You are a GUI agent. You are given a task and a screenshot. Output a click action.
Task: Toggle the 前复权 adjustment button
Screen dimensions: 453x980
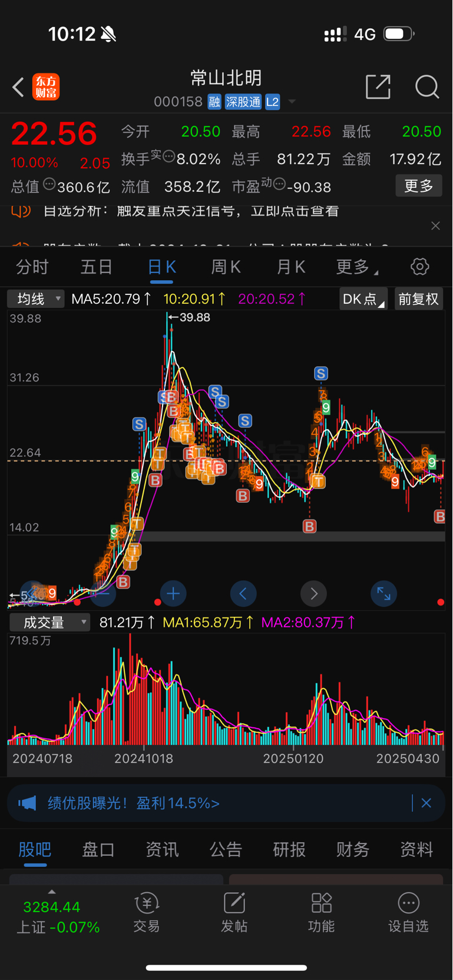pyautogui.click(x=418, y=299)
